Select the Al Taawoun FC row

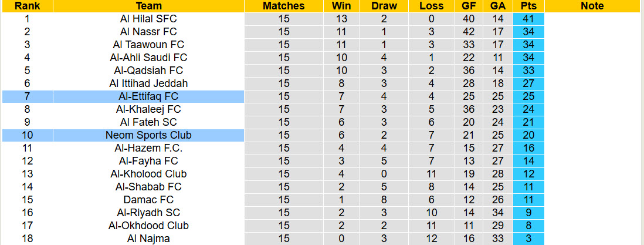tap(148, 45)
